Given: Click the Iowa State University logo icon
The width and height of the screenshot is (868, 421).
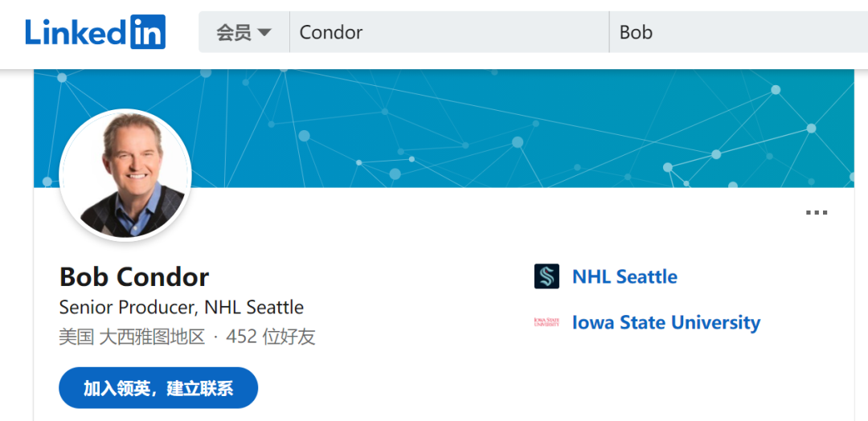Looking at the screenshot, I should 547,322.
